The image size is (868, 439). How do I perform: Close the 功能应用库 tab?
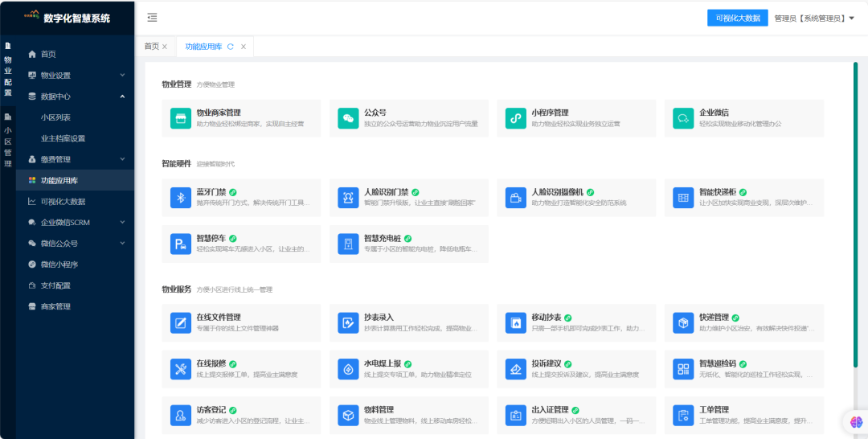(244, 47)
